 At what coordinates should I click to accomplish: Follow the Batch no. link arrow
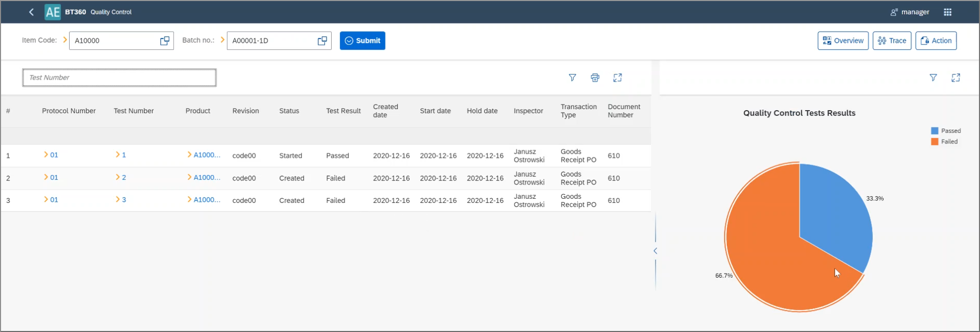222,39
